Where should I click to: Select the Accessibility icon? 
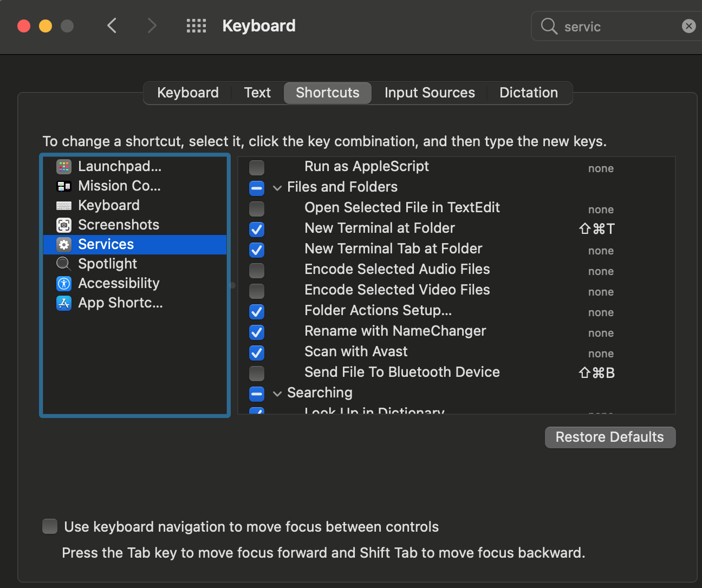tap(64, 284)
